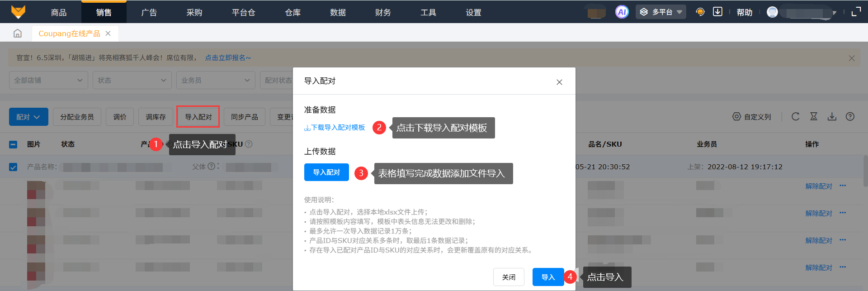Download the 下载导入配对模板 template

[x=335, y=128]
